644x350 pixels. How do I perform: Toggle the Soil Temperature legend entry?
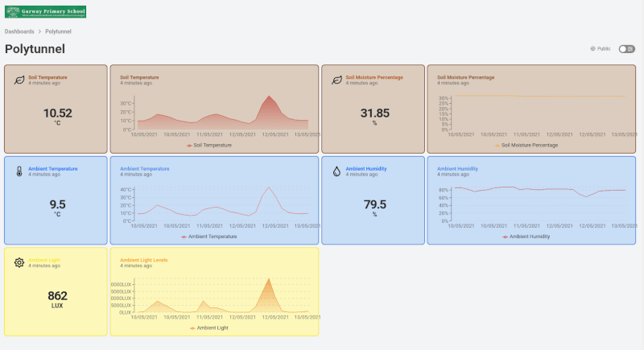coord(209,146)
